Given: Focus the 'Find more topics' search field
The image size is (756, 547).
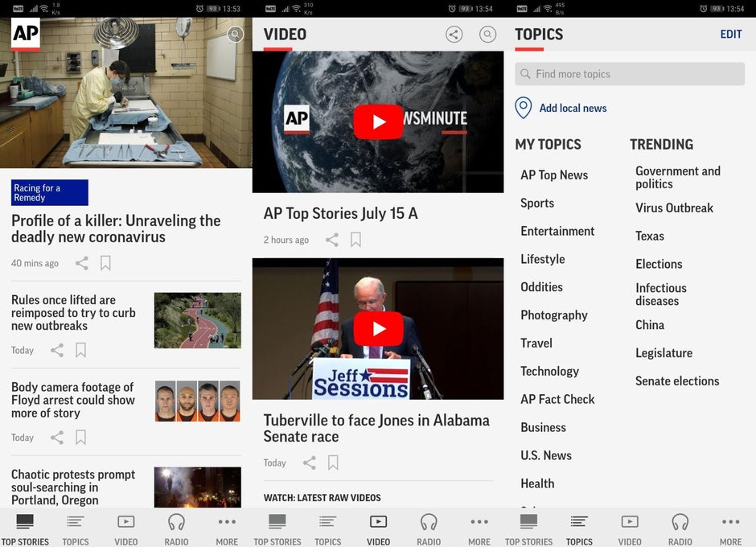Looking at the screenshot, I should 630,74.
